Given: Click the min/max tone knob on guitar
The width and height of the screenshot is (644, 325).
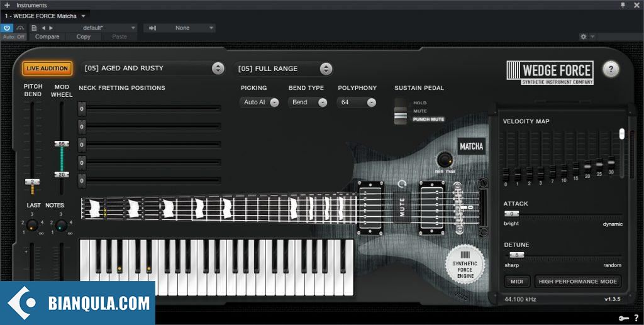Looking at the screenshot, I should [445, 160].
